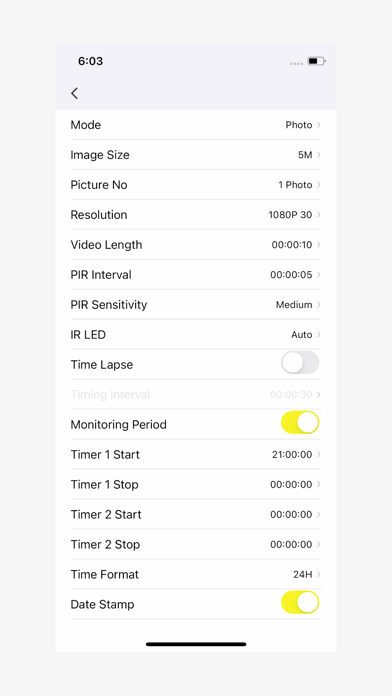The height and width of the screenshot is (696, 392).
Task: Tap the home indicator bar
Action: click(196, 644)
